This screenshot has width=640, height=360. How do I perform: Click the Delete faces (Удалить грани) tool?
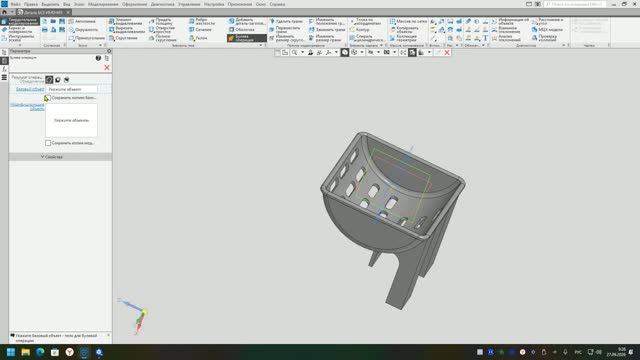(x=286, y=21)
